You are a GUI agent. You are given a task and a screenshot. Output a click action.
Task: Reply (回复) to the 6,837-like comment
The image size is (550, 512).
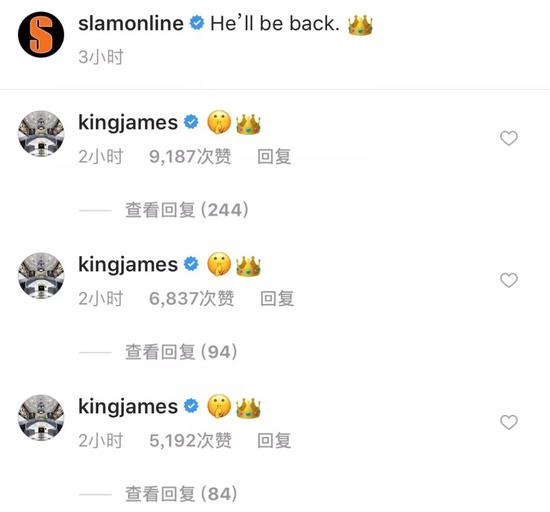[x=277, y=298]
